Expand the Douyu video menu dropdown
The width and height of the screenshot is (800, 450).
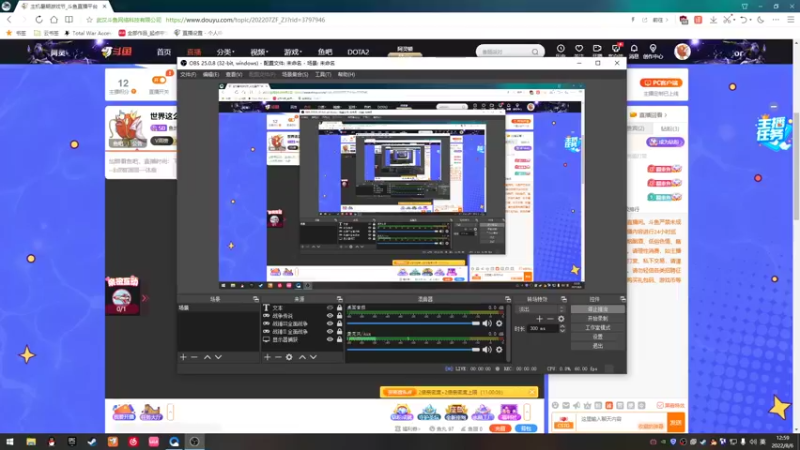[x=259, y=52]
